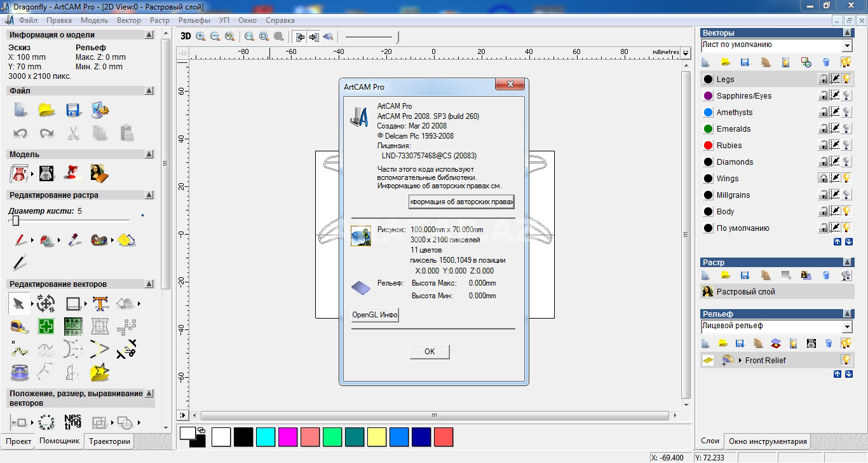The width and height of the screenshot is (868, 463).
Task: Click the New Model file icon
Action: click(x=21, y=110)
